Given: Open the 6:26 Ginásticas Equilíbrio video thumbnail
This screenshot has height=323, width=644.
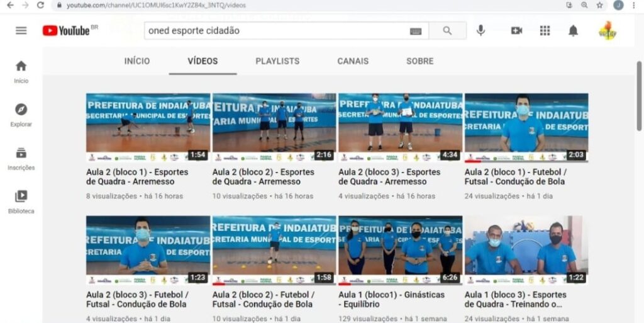Looking at the screenshot, I should [400, 251].
